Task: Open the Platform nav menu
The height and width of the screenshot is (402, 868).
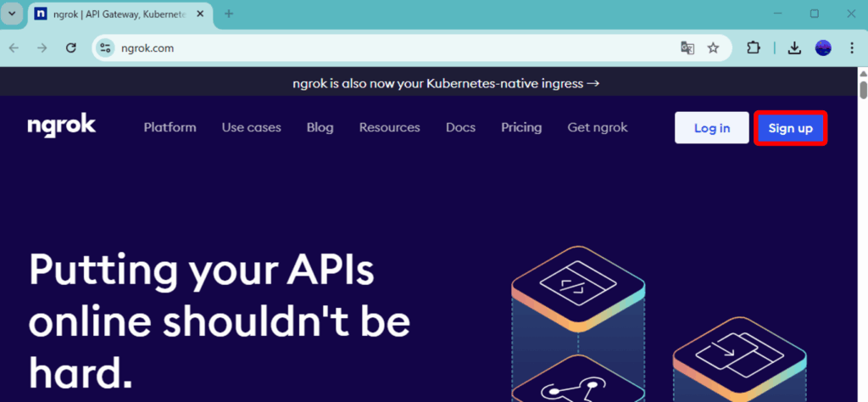Action: 170,127
